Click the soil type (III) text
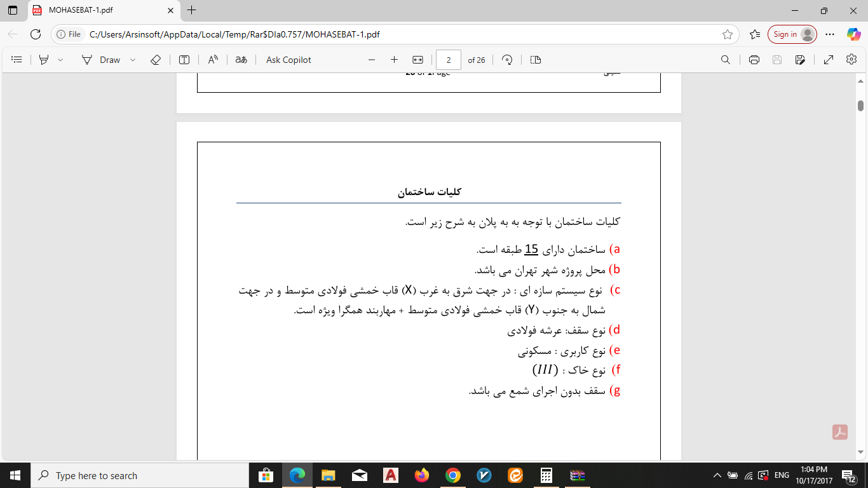 pos(545,370)
